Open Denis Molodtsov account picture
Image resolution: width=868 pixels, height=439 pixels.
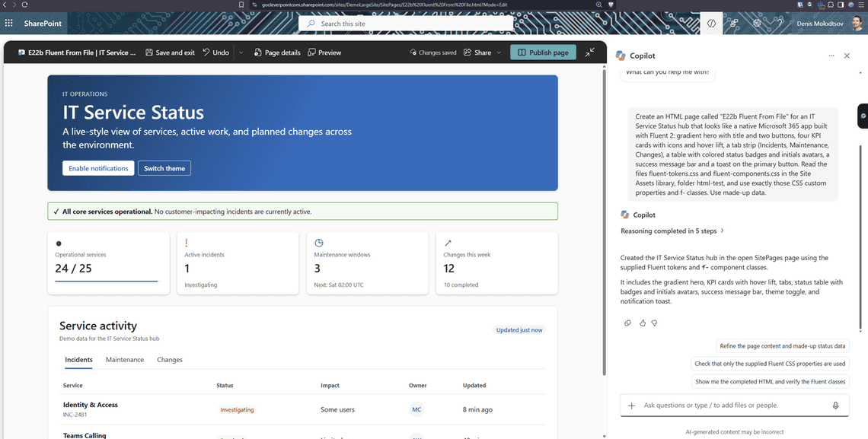(x=857, y=24)
